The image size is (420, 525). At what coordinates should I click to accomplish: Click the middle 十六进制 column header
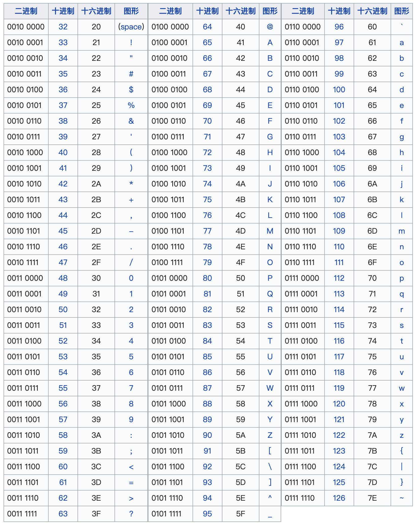(240, 11)
